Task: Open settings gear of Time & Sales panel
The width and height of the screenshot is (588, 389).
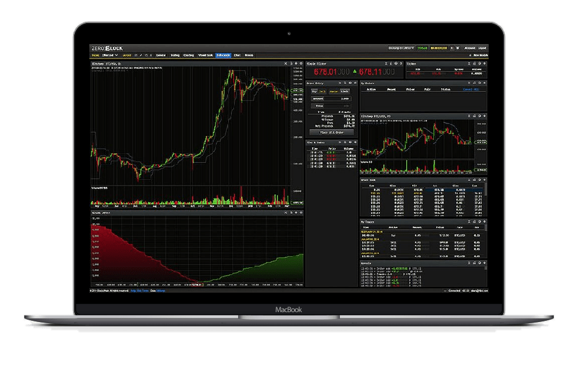Action: pos(355,142)
